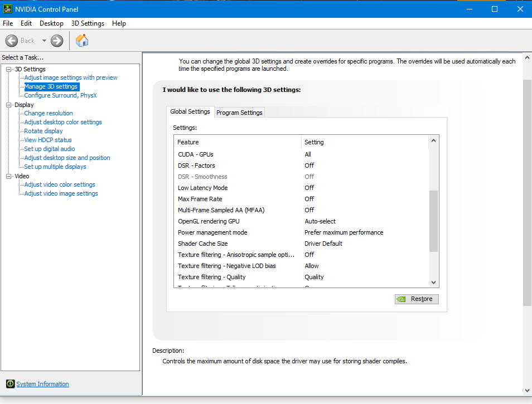Collapse the 3D Settings tree node
Viewport: 532px width, 404px height.
click(x=9, y=69)
